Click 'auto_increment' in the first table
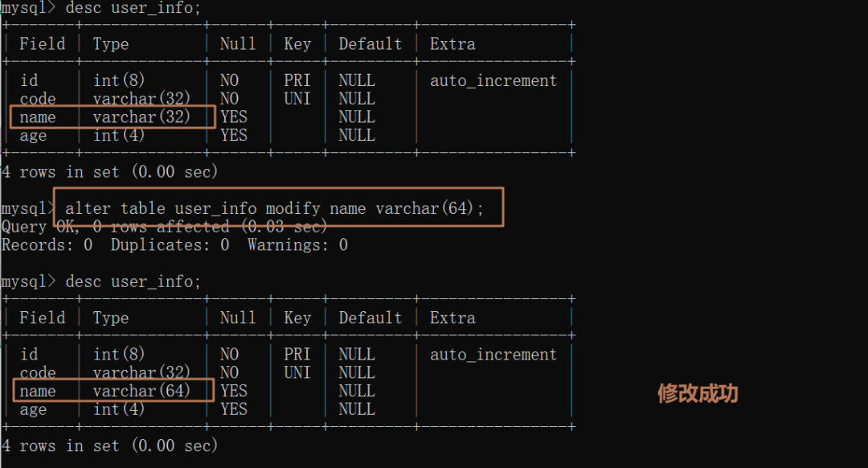The height and width of the screenshot is (468, 868). coord(493,81)
